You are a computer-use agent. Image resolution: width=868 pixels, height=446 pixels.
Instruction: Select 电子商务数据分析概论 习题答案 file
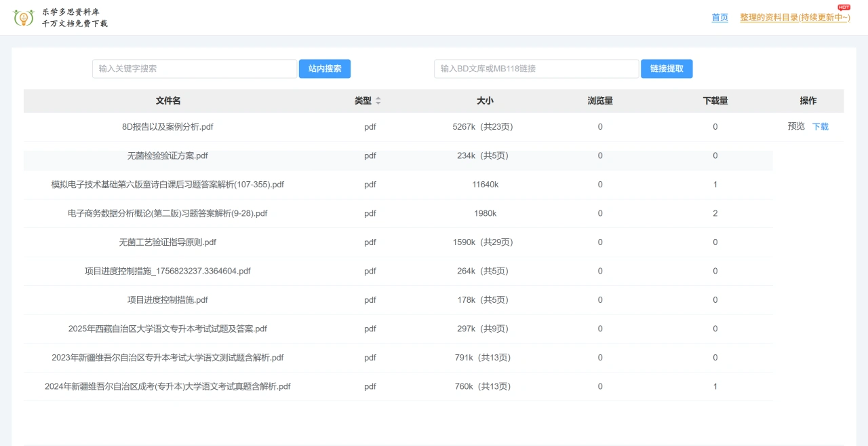(x=167, y=213)
